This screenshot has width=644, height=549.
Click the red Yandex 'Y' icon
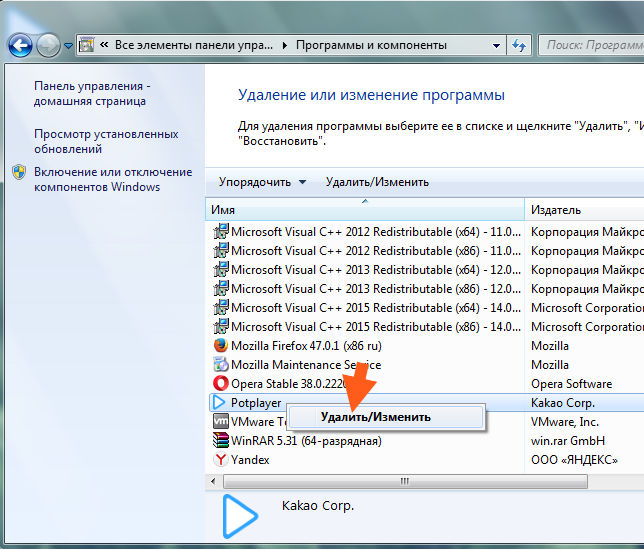[x=221, y=459]
